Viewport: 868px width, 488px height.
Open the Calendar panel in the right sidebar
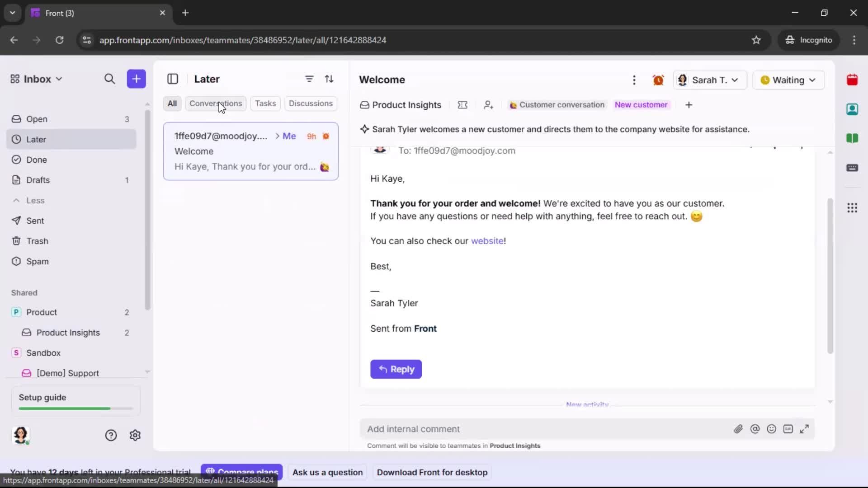click(853, 80)
